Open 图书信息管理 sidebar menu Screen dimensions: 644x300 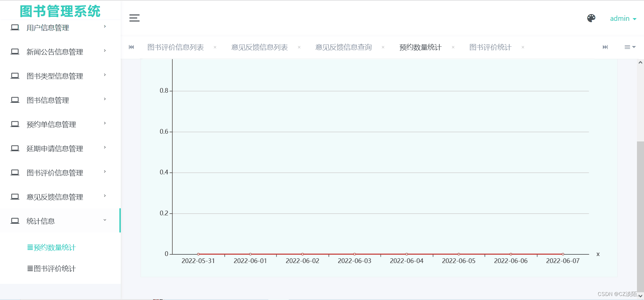(x=60, y=100)
